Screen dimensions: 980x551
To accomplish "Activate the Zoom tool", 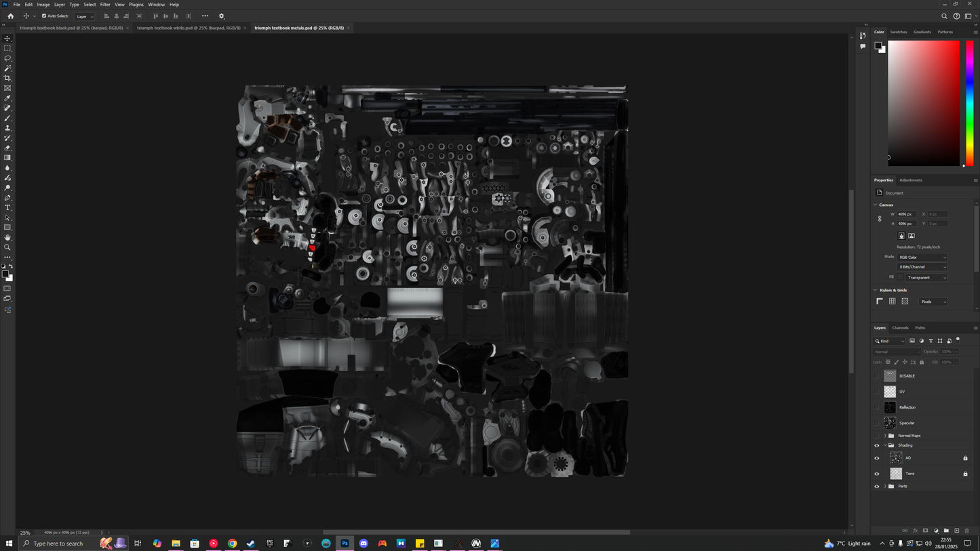I will pos(7,247).
